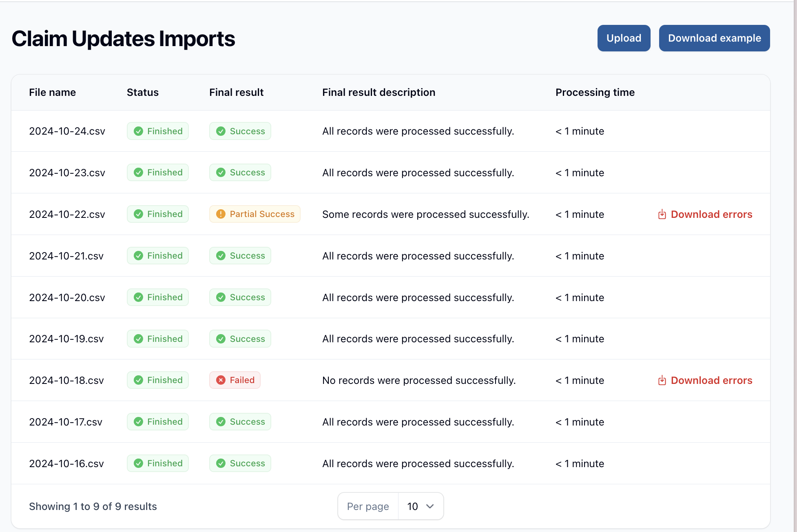Click the Final result column header
Screen dimensions: 797x532
236,93
